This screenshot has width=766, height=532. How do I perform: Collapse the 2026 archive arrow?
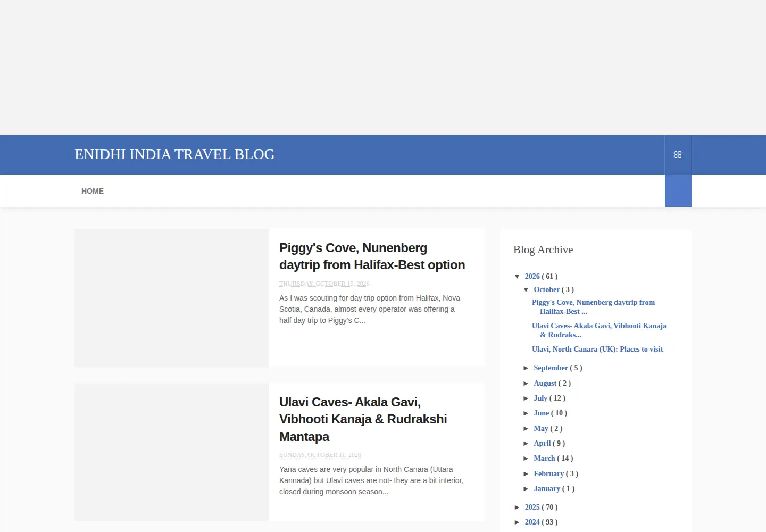click(x=518, y=276)
